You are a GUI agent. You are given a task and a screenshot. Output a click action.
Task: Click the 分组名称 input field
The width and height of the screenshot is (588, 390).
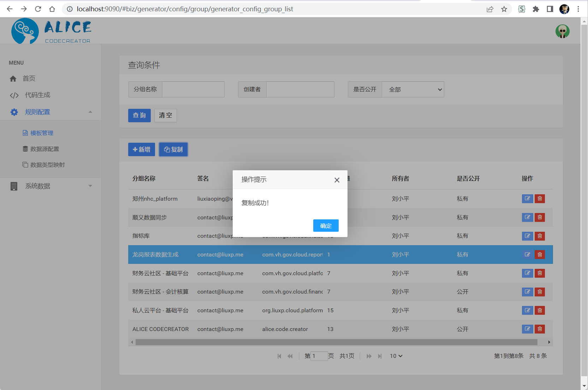tap(193, 89)
